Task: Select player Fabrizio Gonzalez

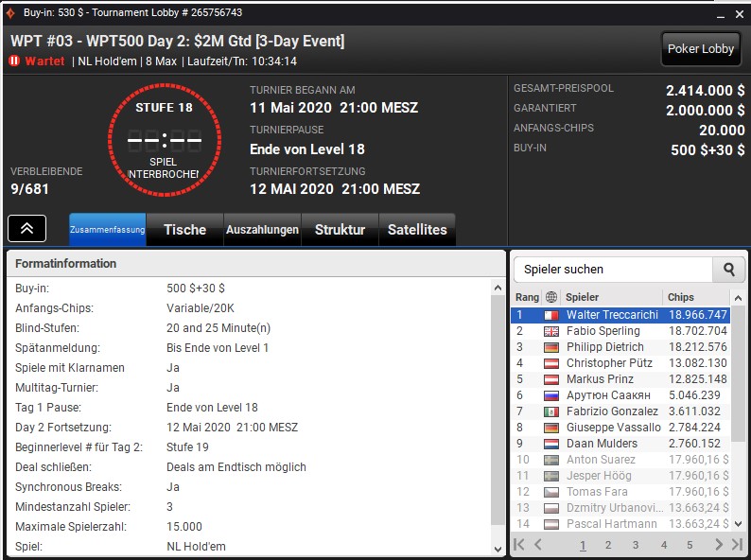Action: (620, 411)
